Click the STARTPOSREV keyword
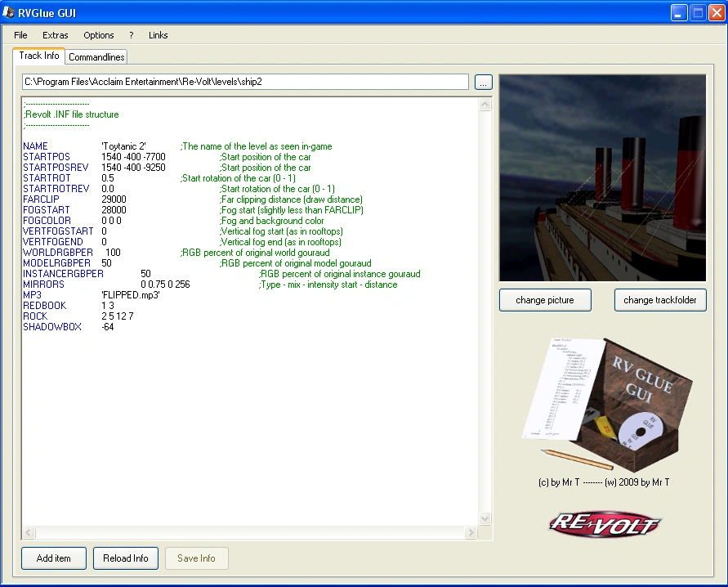Viewport: 728px width, 587px height. coord(56,168)
